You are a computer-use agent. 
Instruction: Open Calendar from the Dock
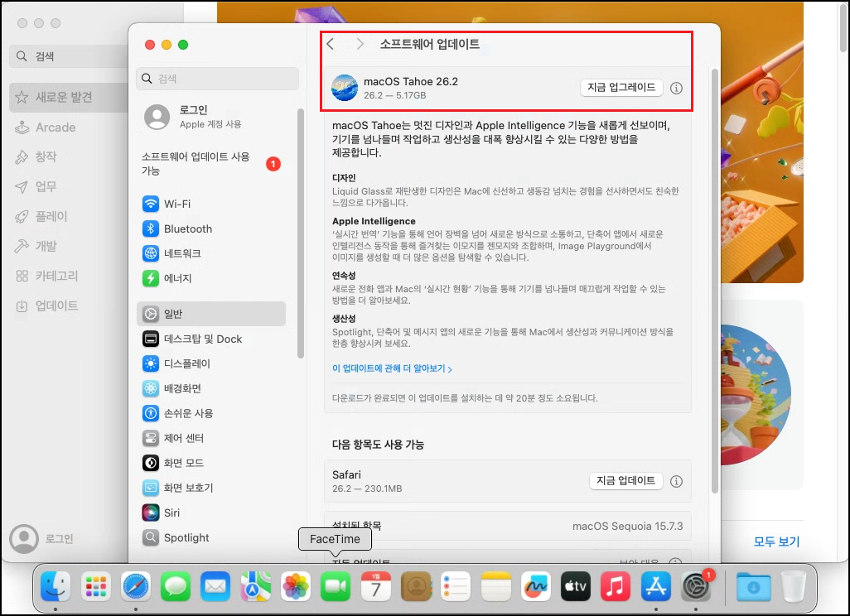(x=375, y=586)
